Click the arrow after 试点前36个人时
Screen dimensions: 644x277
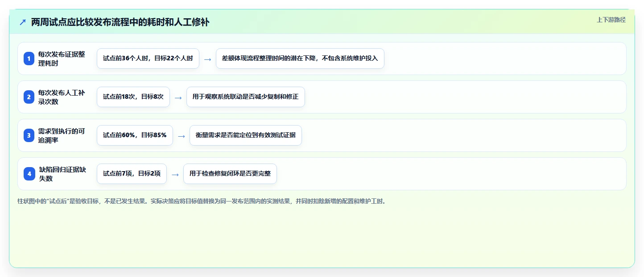207,59
